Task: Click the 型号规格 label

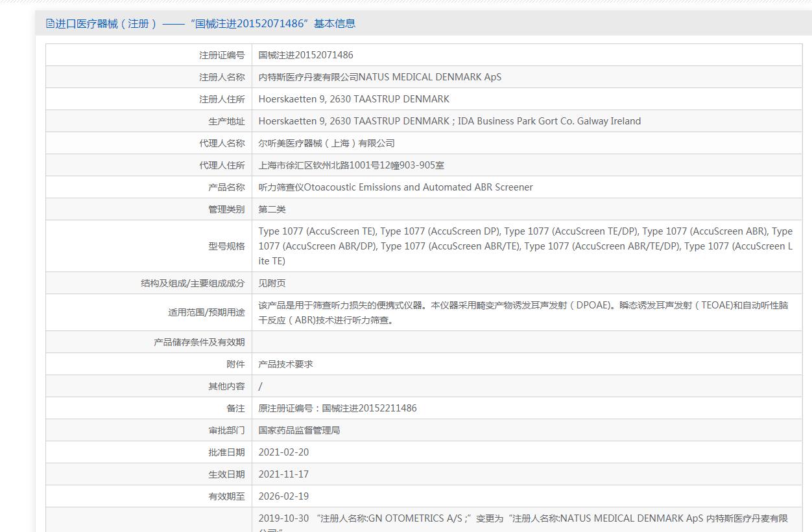Action: [x=226, y=246]
